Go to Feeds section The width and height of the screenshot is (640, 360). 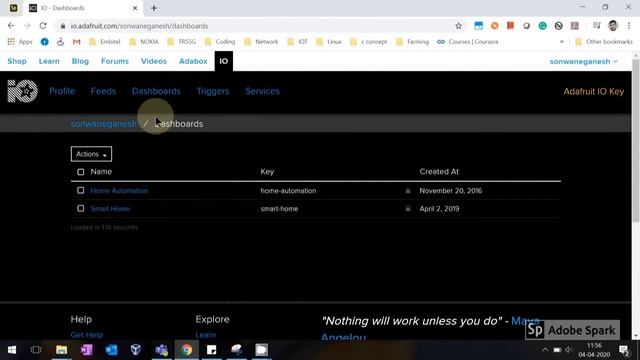click(103, 91)
